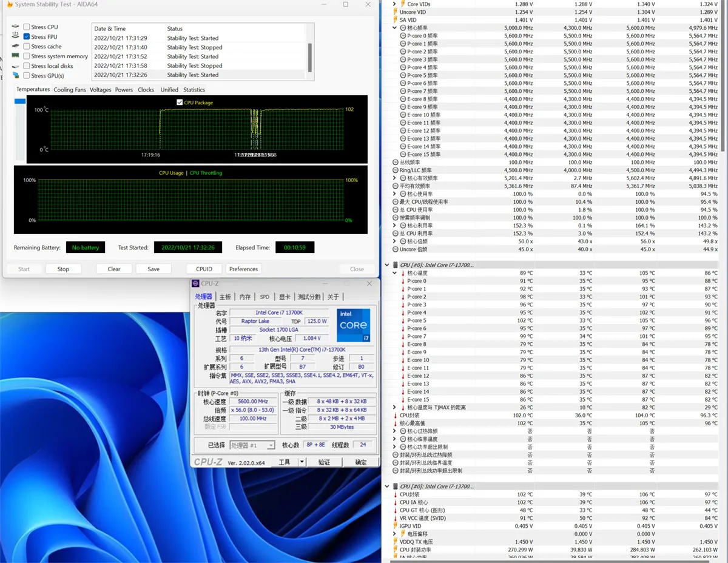728x563 pixels.
Task: Click the disk drive icon beside Stress local disks
Action: click(x=16, y=66)
